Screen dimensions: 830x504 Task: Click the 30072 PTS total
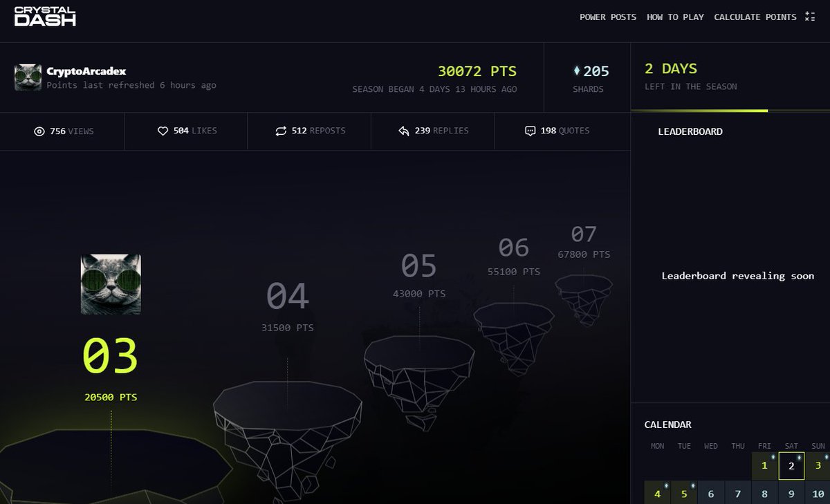point(477,71)
